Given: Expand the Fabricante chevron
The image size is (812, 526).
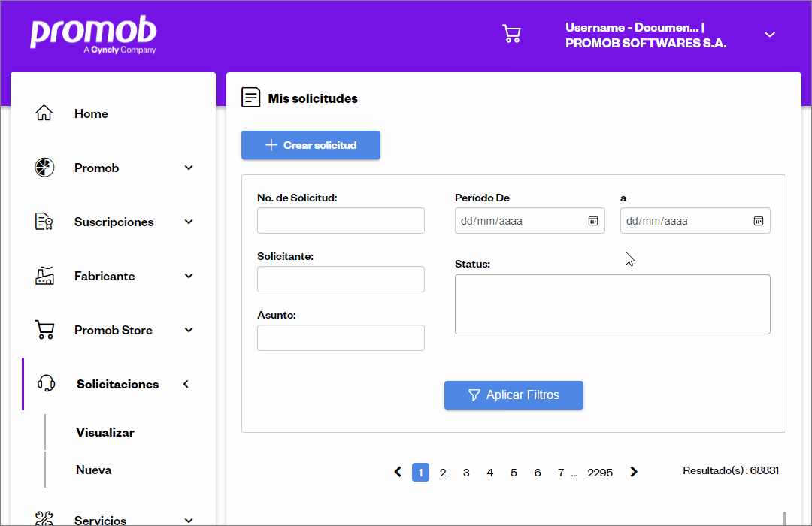Looking at the screenshot, I should point(189,276).
